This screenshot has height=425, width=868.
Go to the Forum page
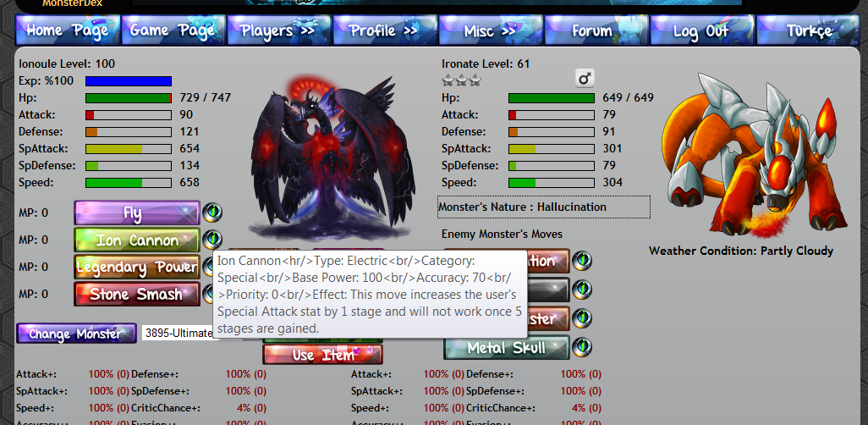[x=596, y=30]
